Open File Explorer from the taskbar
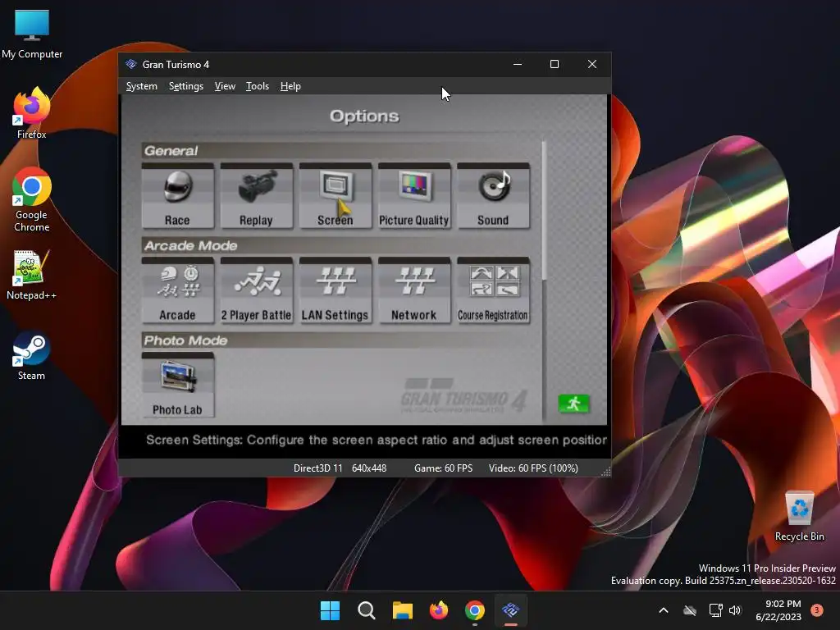This screenshot has height=630, width=840. [402, 610]
